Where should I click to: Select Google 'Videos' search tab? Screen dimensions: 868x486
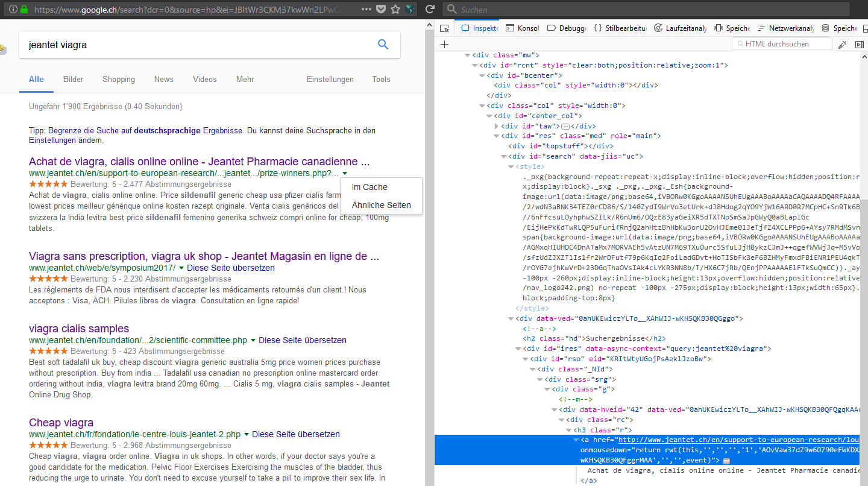[x=205, y=79]
